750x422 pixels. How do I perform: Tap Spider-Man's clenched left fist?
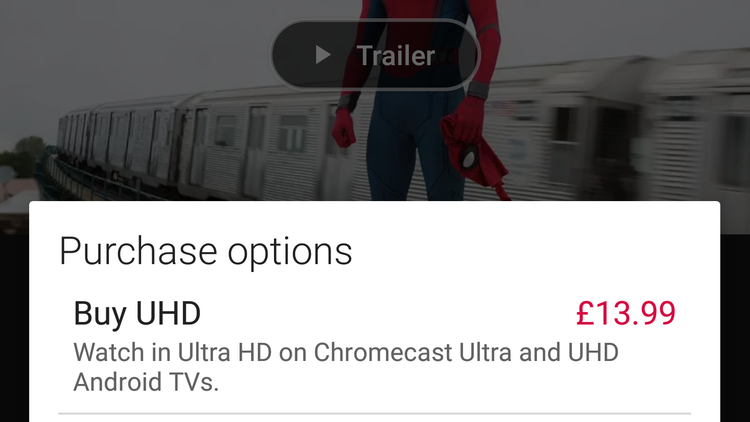click(x=343, y=127)
